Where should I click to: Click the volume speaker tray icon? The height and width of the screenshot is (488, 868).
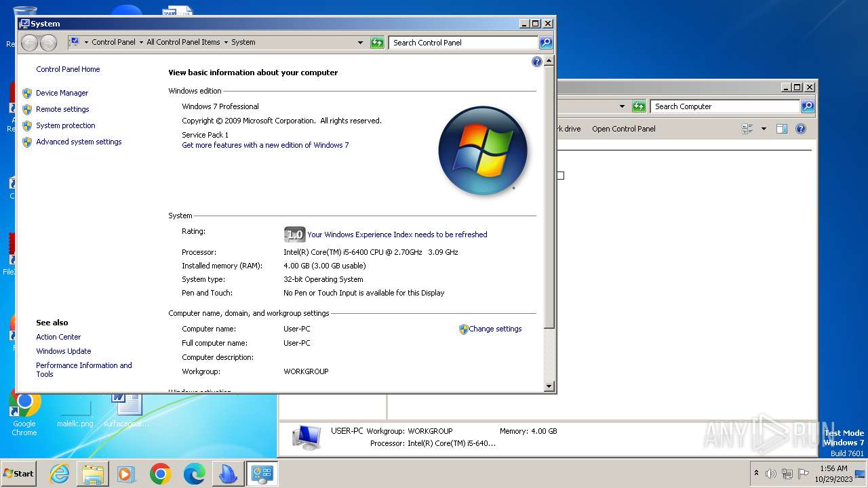[x=770, y=474]
